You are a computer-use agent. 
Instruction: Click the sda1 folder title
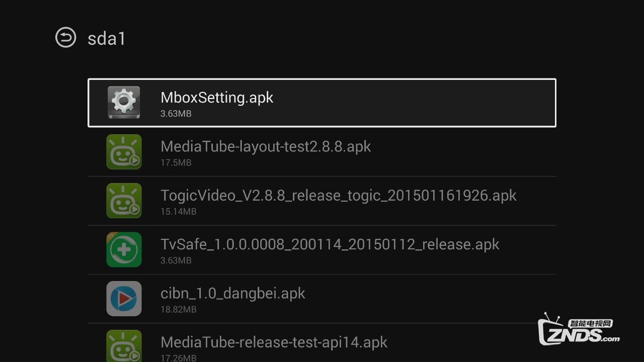pos(106,39)
